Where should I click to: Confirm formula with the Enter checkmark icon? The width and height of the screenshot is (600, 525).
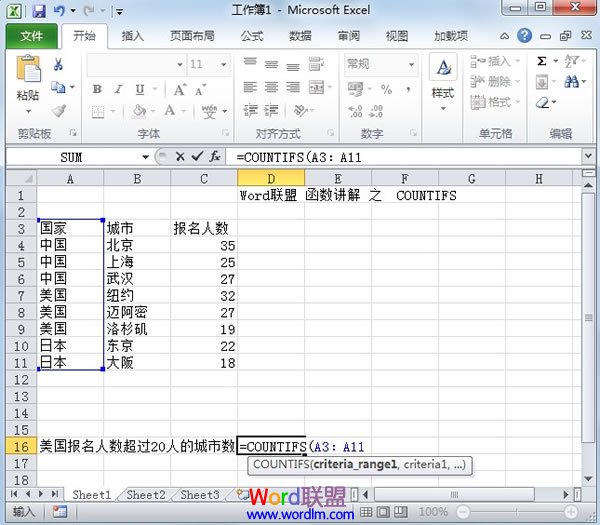(x=197, y=157)
